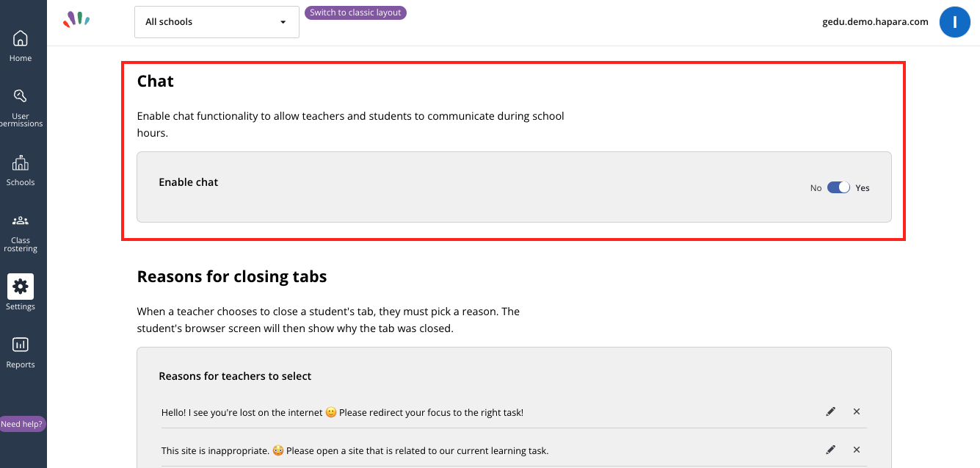
Task: Set Enable chat to No label
Action: [816, 188]
